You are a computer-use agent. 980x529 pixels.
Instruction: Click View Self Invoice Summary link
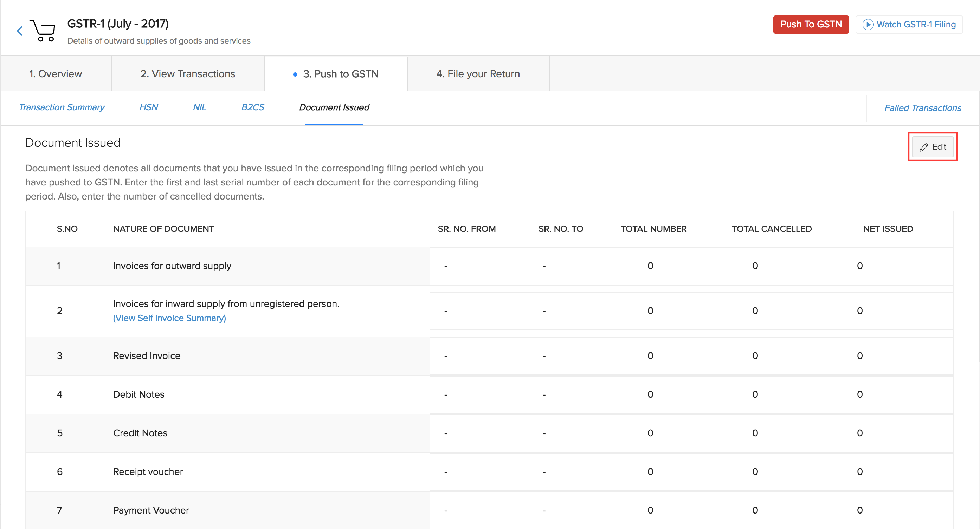[169, 318]
